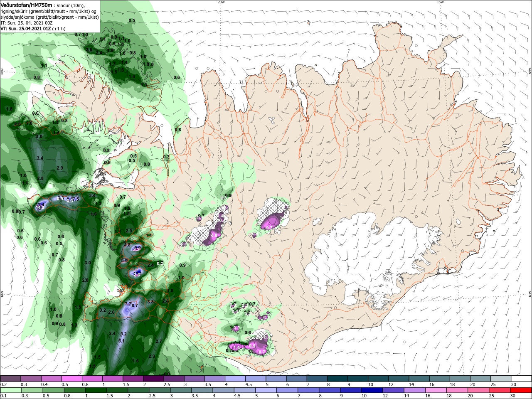Click the "7.7" precipitation value
532x399 pixels.
tap(128, 304)
